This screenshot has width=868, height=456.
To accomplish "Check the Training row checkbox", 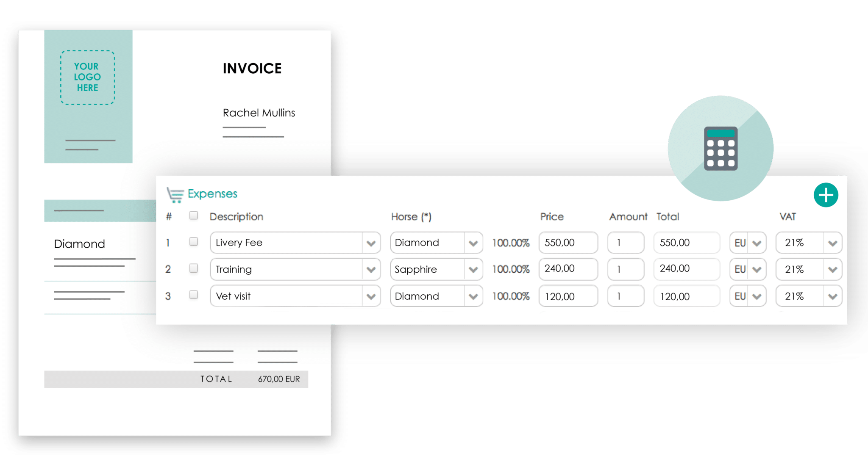I will (x=194, y=268).
